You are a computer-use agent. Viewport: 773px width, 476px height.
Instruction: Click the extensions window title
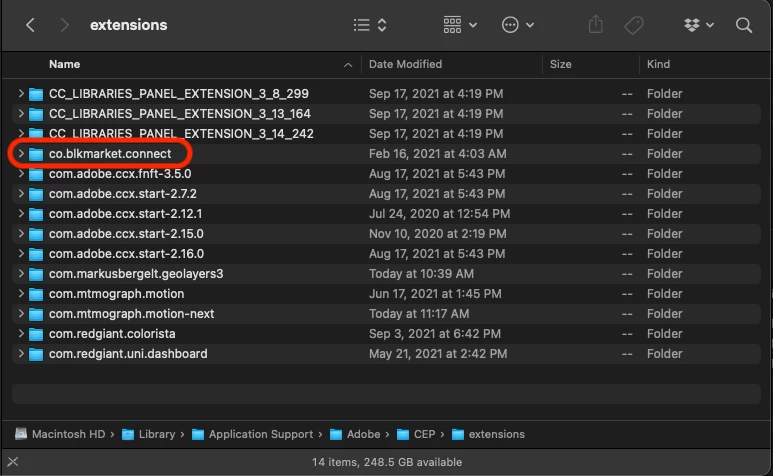point(129,25)
